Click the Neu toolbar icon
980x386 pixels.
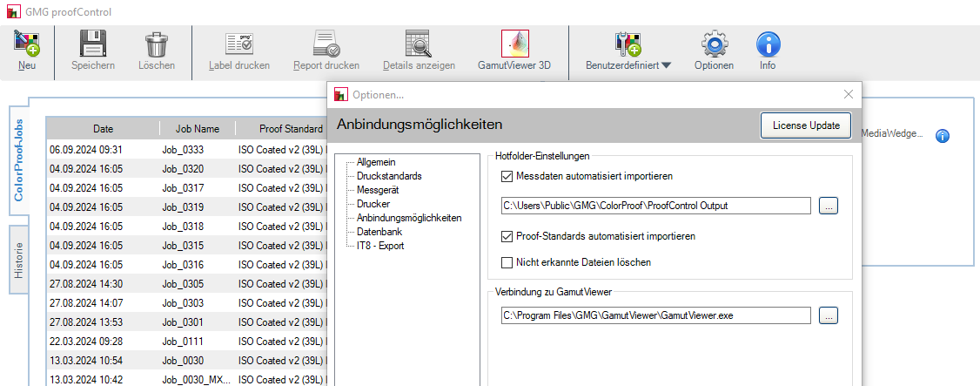point(26,44)
